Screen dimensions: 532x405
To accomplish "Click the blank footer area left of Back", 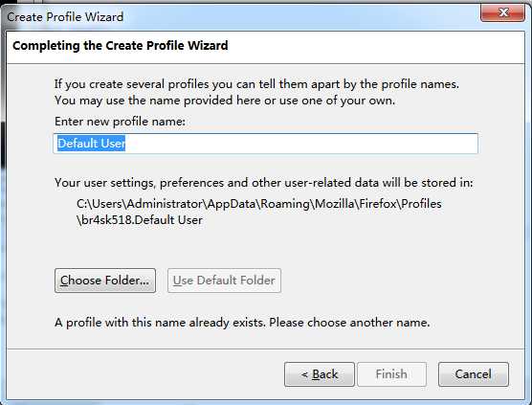I will (x=145, y=374).
